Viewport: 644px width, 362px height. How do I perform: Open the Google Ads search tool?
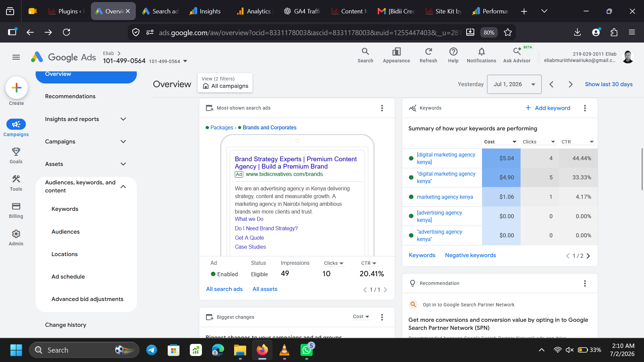pos(365,55)
